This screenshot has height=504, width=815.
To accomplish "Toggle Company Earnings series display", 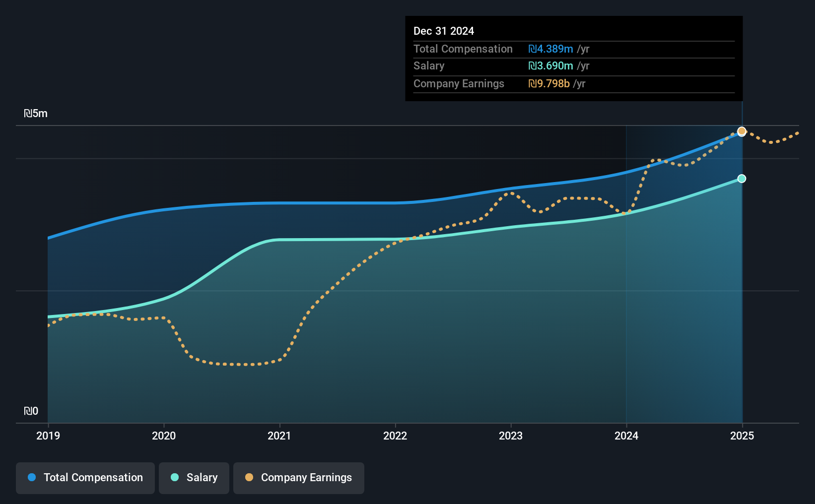I will 298,478.
